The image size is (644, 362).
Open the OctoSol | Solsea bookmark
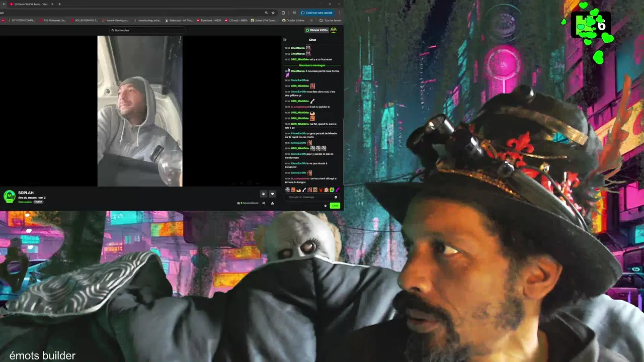[x=293, y=21]
